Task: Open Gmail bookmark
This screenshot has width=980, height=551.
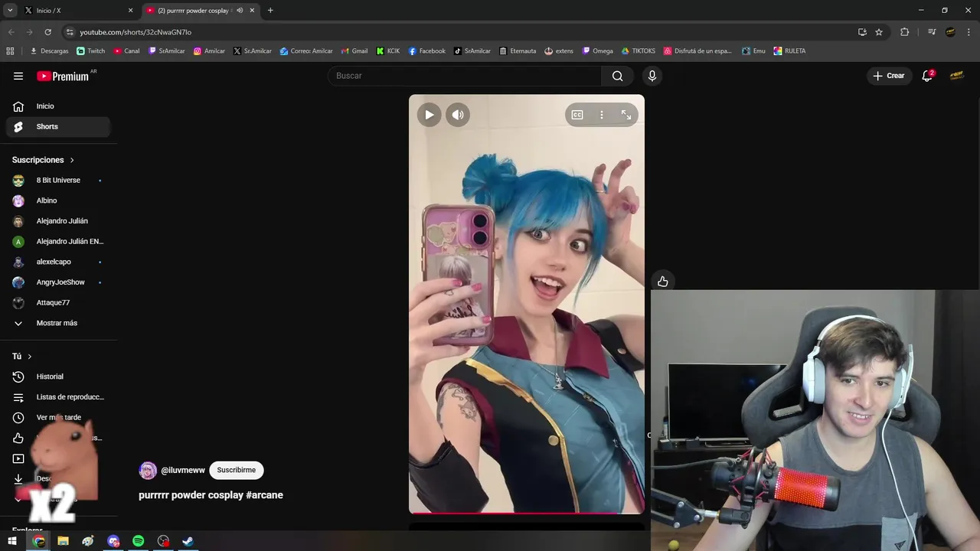Action: pos(354,51)
